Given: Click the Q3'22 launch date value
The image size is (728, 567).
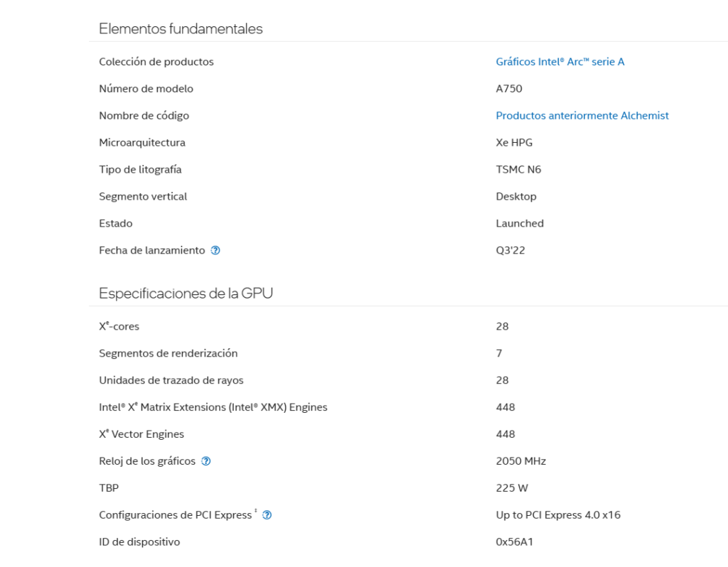Looking at the screenshot, I should pyautogui.click(x=510, y=251).
